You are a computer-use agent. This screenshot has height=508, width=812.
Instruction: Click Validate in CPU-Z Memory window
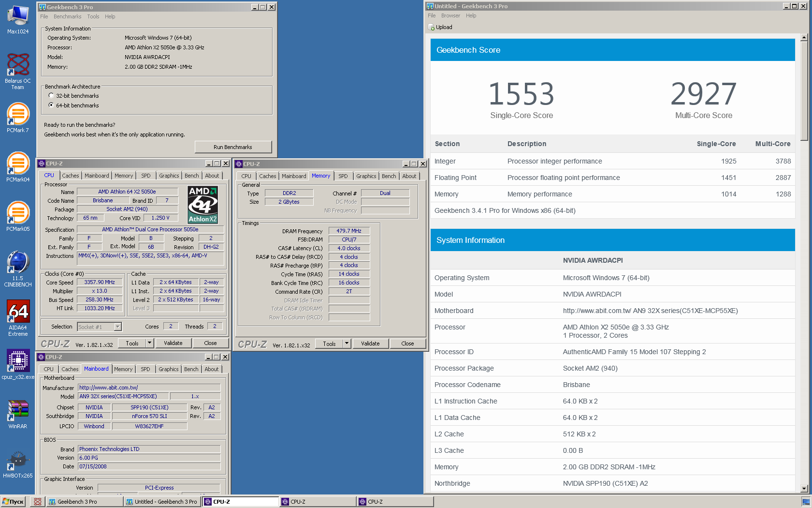click(370, 344)
